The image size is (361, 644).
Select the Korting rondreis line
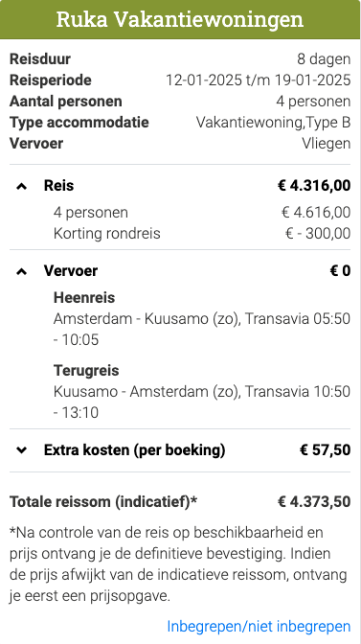point(202,233)
